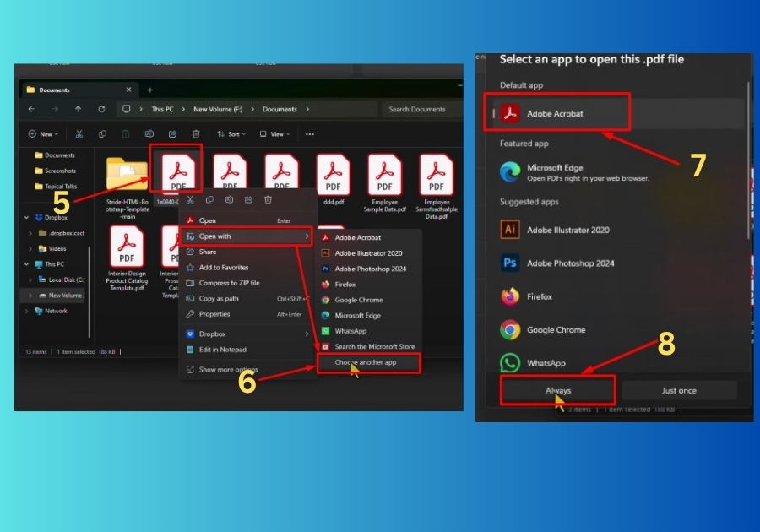Click the Up directory arrow in File Explorer
This screenshot has height=532, width=760.
point(78,109)
